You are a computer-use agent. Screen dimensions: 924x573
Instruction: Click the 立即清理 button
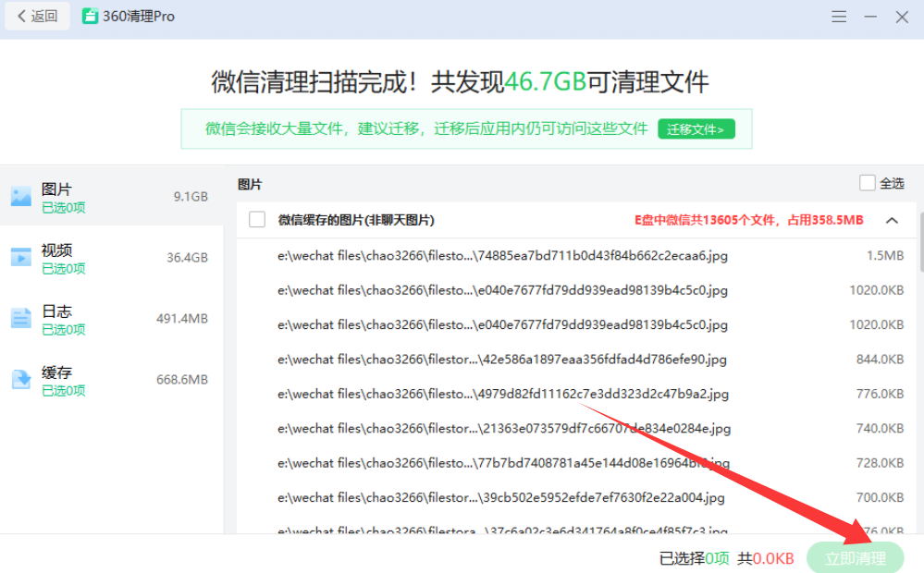855,557
